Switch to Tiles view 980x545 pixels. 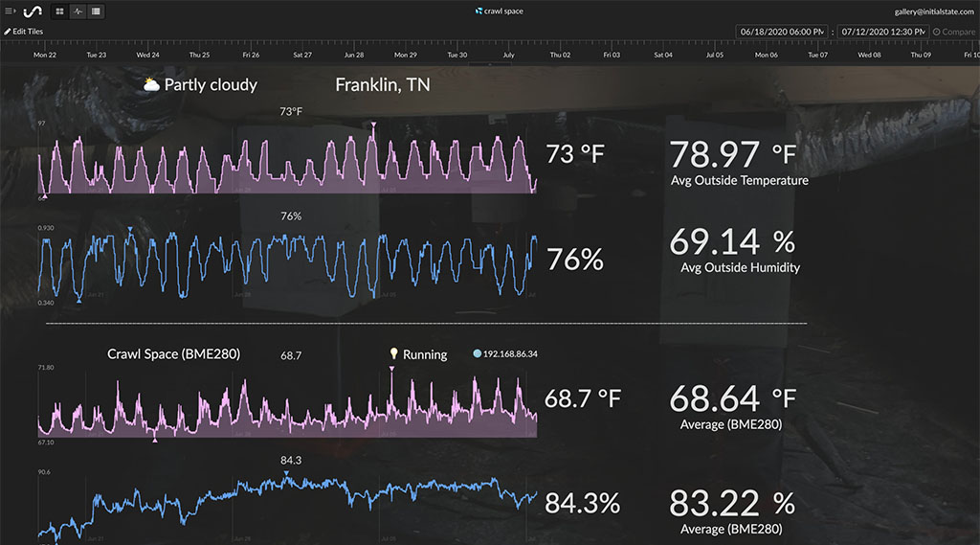(x=59, y=11)
